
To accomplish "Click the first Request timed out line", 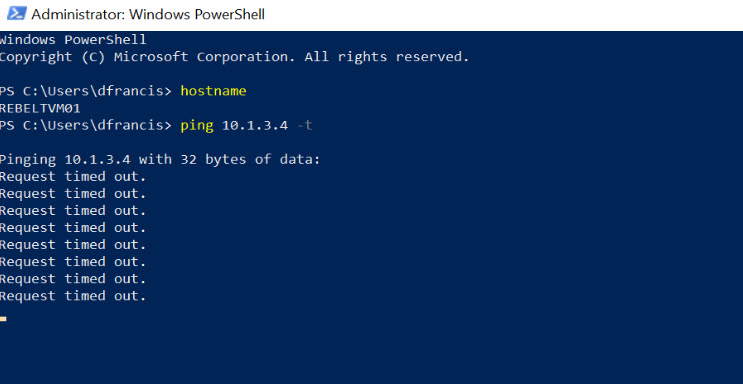I will point(73,177).
